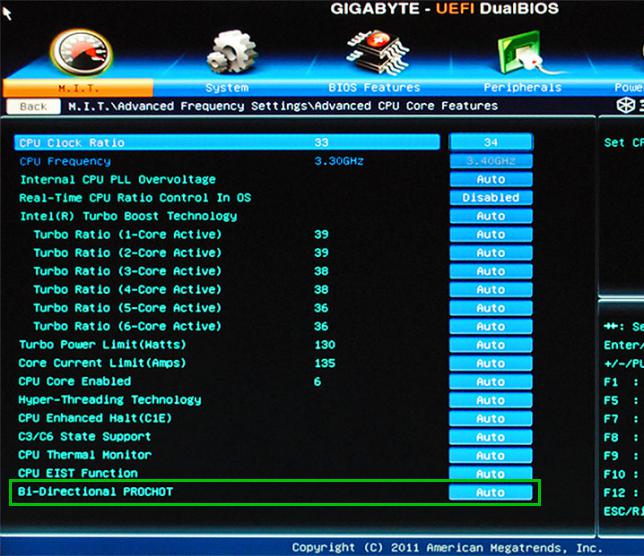Select Real-Time CPU Ratio Control In OS label

pos(135,198)
